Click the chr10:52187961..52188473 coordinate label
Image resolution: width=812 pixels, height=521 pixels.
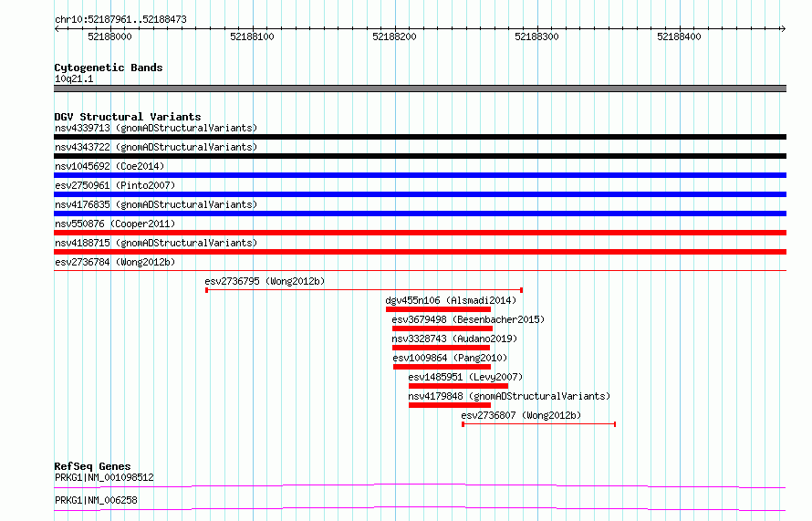(x=120, y=20)
